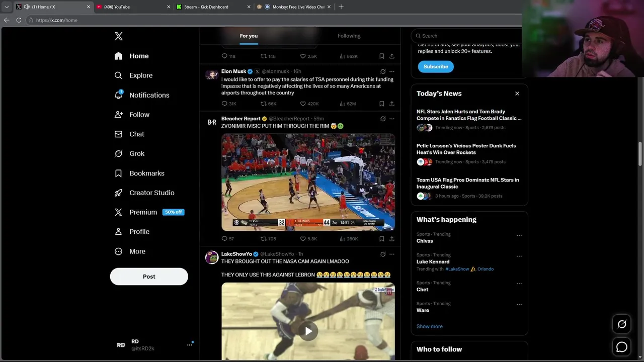
Task: Like the top post with 2.5K likes
Action: click(x=308, y=56)
